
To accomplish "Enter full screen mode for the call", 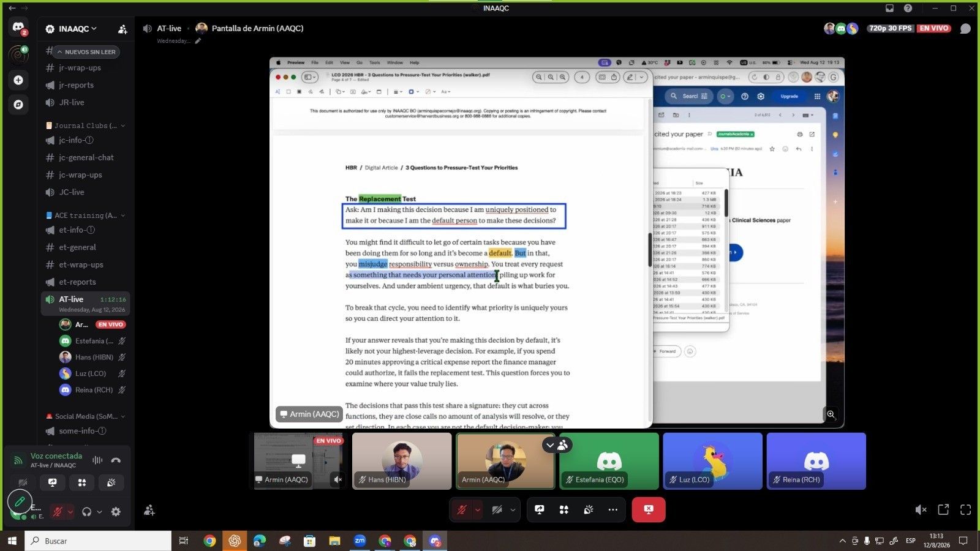I will pyautogui.click(x=966, y=509).
